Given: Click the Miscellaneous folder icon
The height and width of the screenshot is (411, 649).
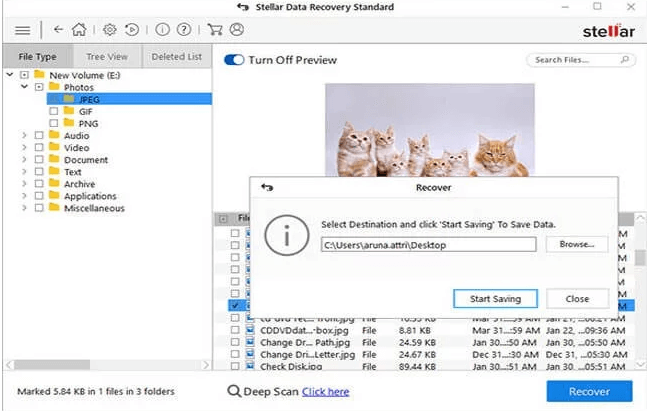Looking at the screenshot, I should click(54, 207).
